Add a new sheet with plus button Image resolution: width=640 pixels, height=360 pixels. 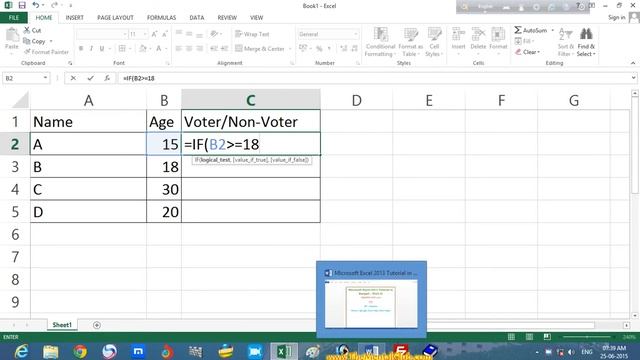coord(97,325)
